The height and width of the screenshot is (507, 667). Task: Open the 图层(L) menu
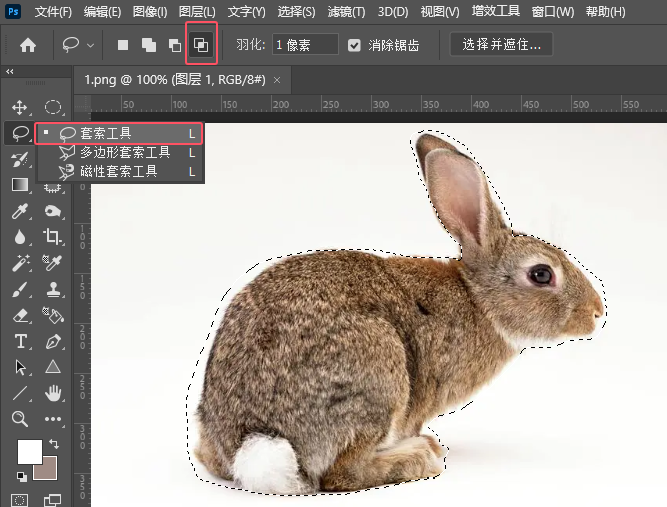click(x=197, y=12)
